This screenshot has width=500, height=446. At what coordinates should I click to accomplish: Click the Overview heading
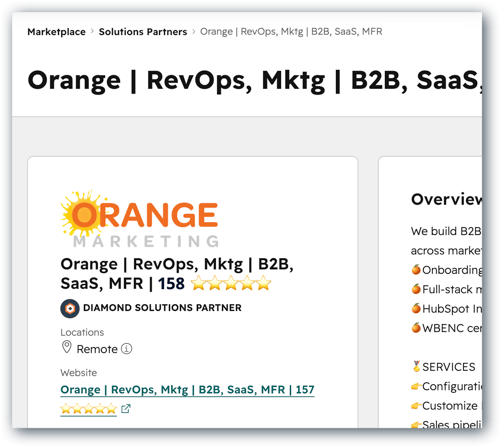(x=447, y=199)
